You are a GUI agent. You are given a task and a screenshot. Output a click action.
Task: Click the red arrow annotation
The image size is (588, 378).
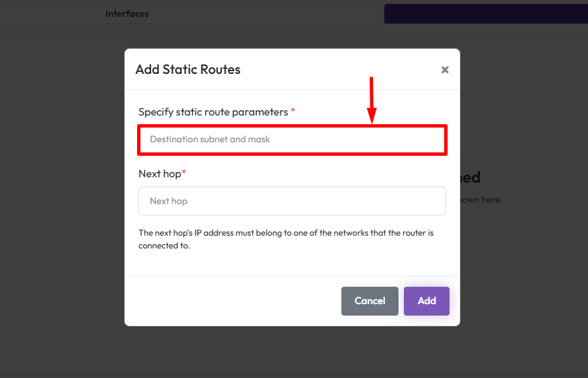372,99
